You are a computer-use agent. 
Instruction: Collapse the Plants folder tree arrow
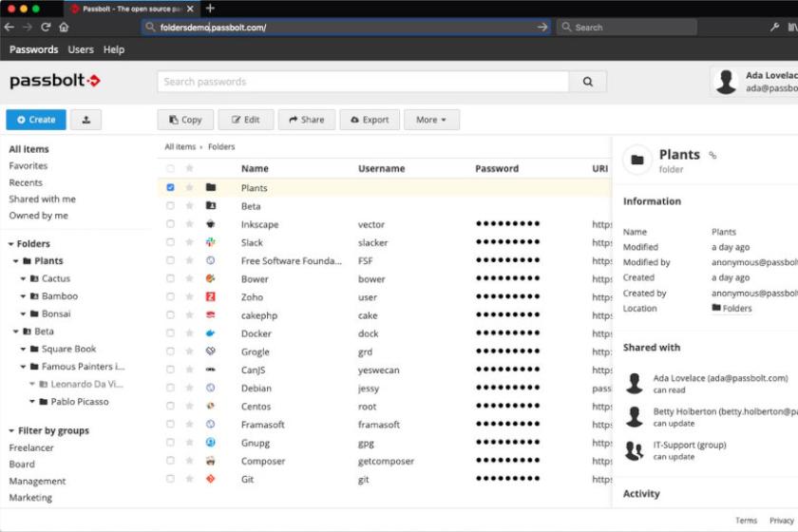pyautogui.click(x=16, y=261)
